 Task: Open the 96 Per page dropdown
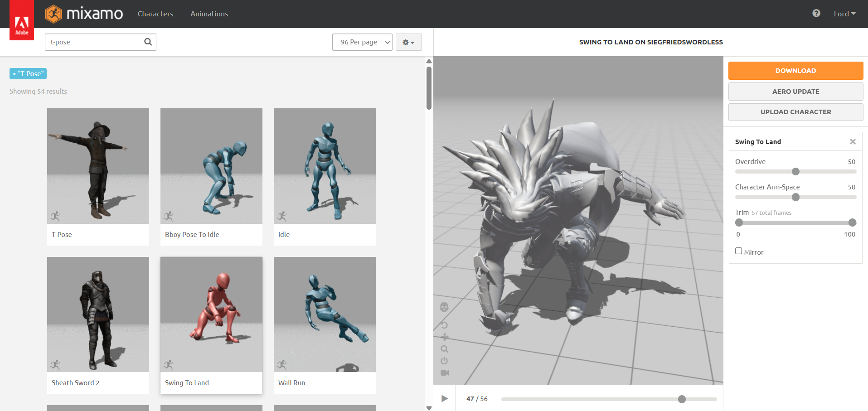[x=362, y=42]
